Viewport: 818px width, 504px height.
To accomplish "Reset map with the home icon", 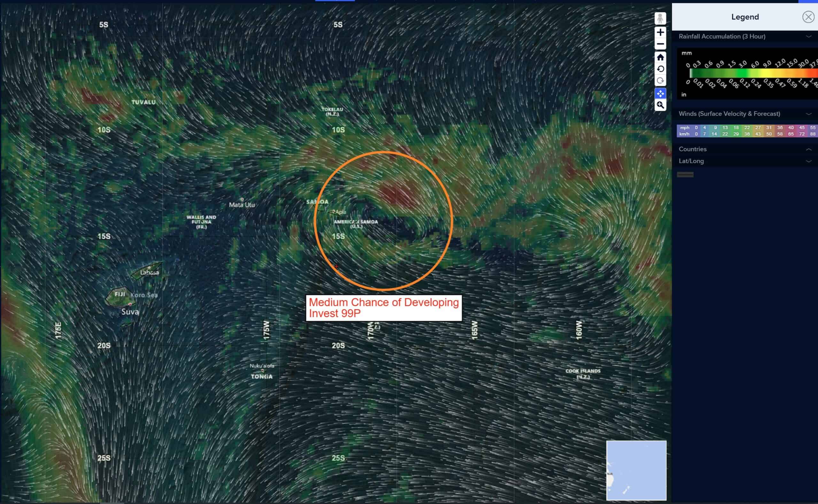I will tap(660, 58).
